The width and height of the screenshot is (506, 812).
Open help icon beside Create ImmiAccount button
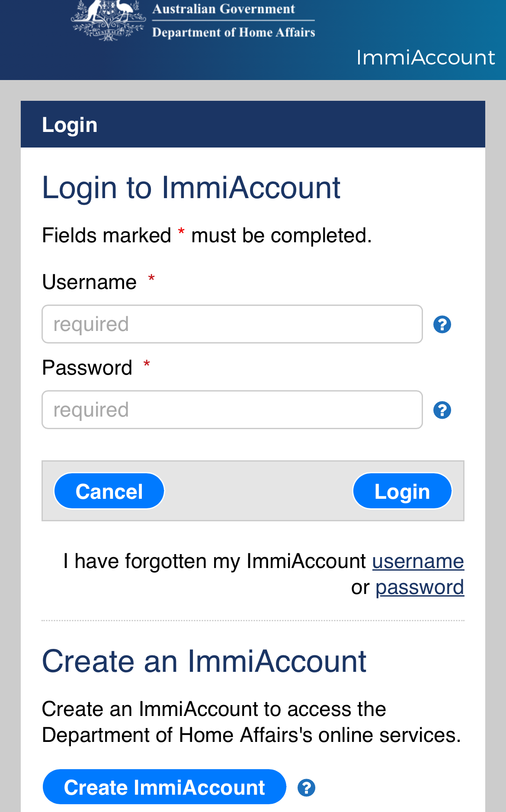coord(306,788)
